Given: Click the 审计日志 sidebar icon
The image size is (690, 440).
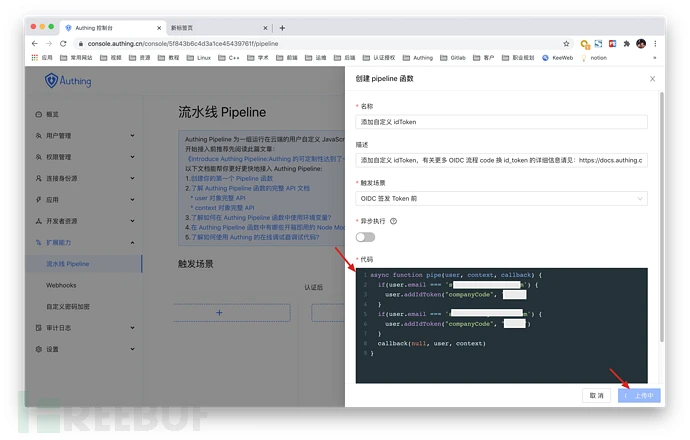Looking at the screenshot, I should point(39,328).
